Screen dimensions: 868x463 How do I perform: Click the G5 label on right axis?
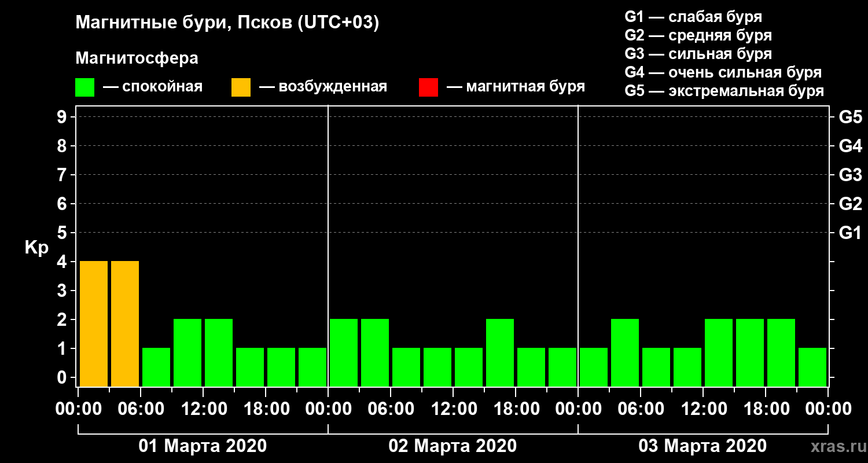coord(850,117)
